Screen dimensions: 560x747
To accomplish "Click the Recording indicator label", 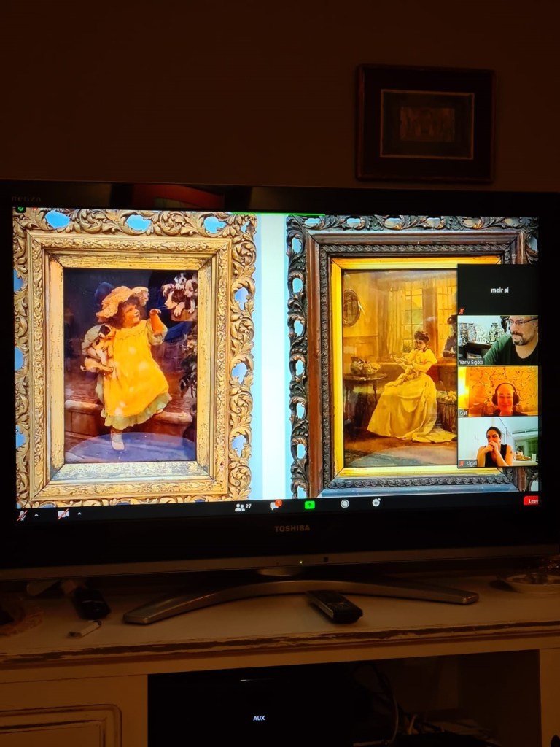I will point(51,209).
